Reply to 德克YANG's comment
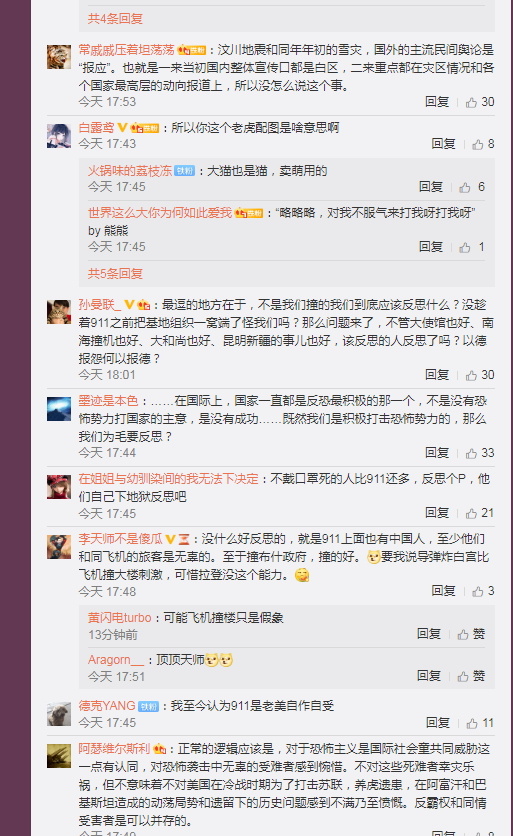 [x=438, y=722]
